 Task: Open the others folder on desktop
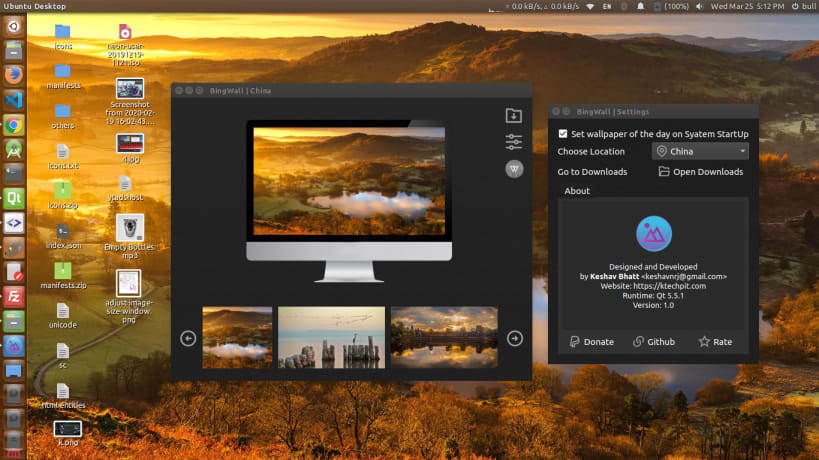63,116
